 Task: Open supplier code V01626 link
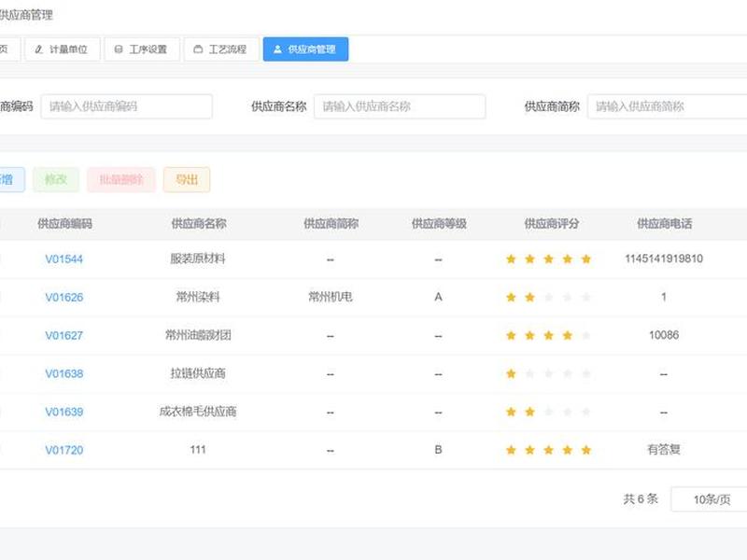[63, 297]
